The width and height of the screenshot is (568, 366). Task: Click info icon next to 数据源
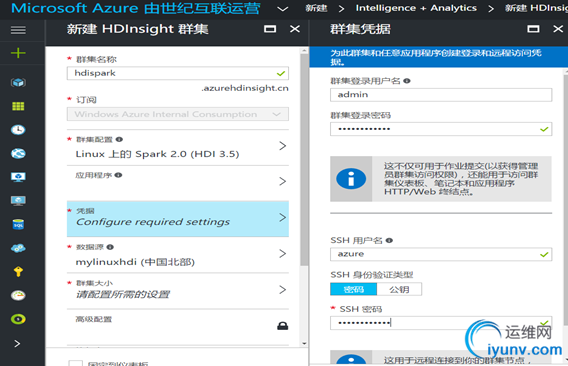point(110,247)
